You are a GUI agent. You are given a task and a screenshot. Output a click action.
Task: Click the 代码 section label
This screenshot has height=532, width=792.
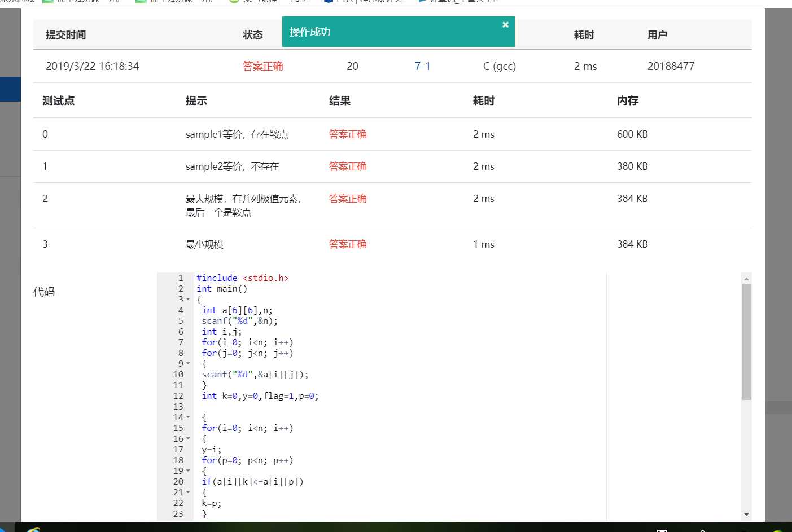tap(44, 292)
